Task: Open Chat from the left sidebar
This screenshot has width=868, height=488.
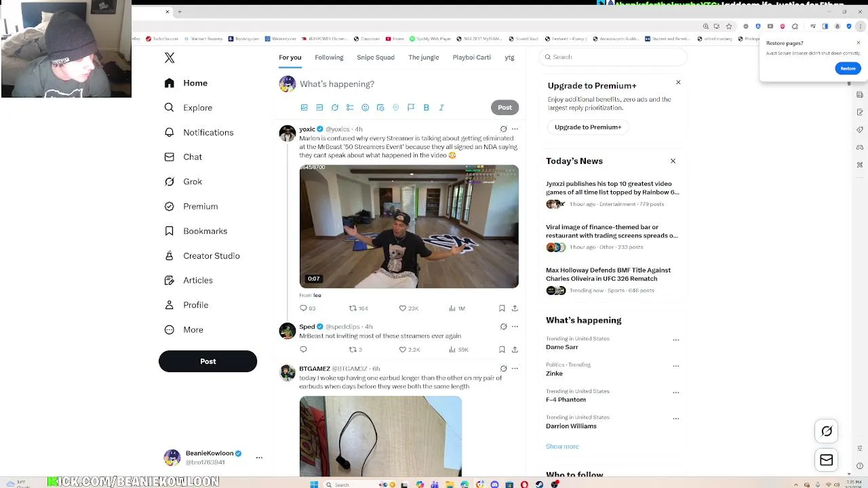Action: click(x=183, y=157)
